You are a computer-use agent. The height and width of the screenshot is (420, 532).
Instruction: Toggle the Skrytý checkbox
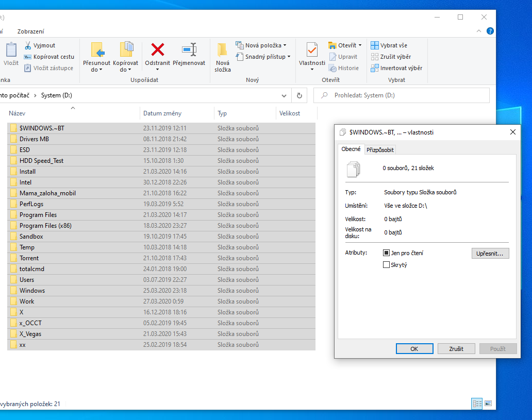click(386, 264)
